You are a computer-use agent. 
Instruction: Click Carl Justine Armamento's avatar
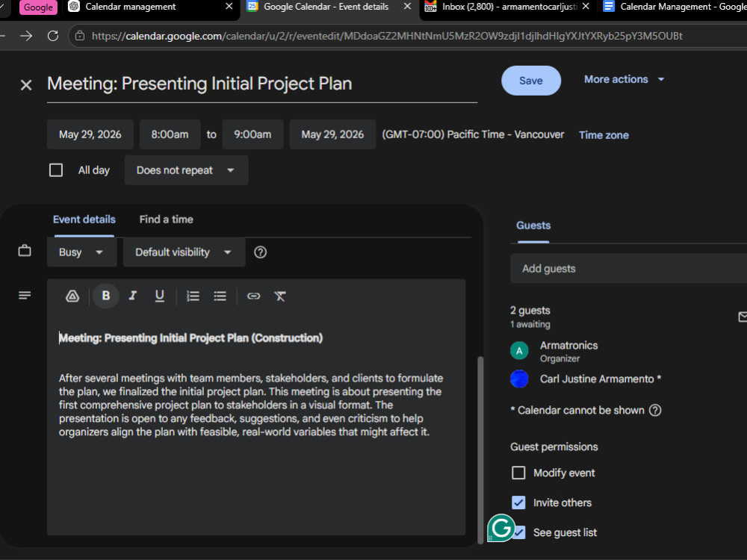(x=519, y=379)
